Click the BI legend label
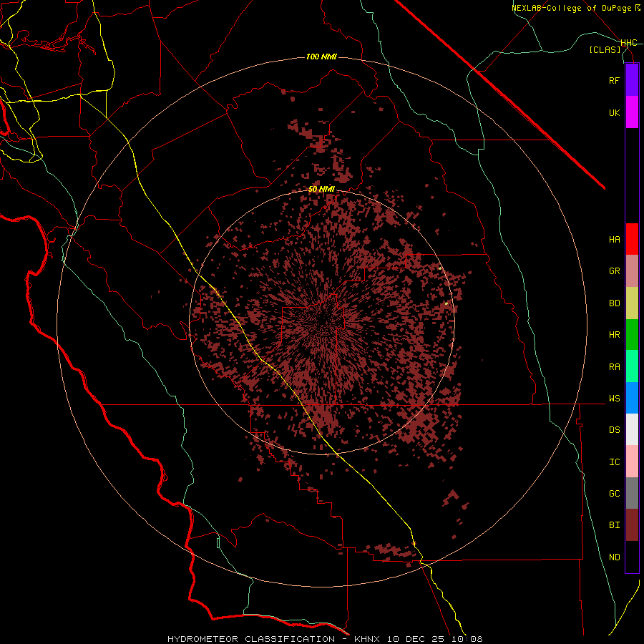This screenshot has width=644, height=644. (615, 525)
